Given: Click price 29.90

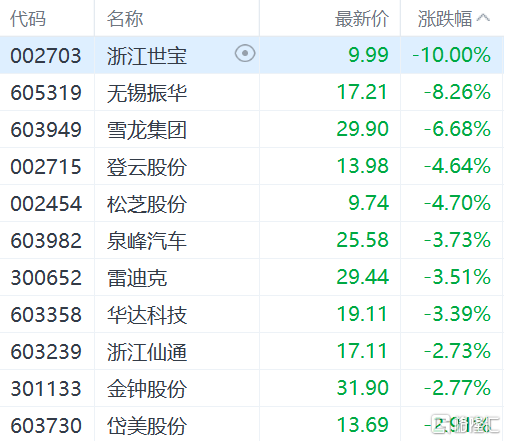Looking at the screenshot, I should [362, 129].
